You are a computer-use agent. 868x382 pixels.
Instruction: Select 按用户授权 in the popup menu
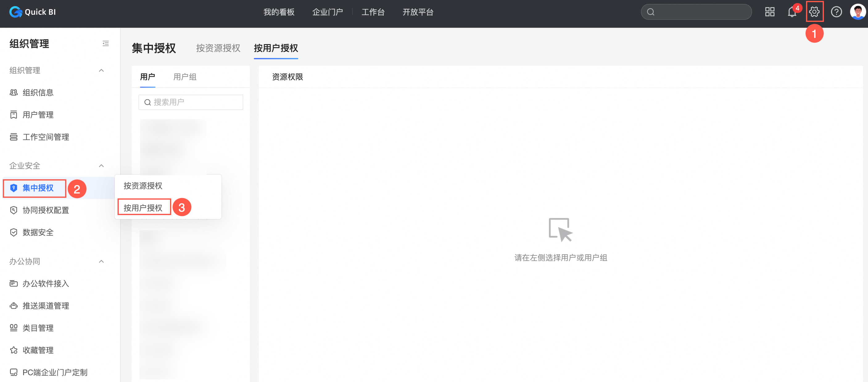[x=143, y=208]
